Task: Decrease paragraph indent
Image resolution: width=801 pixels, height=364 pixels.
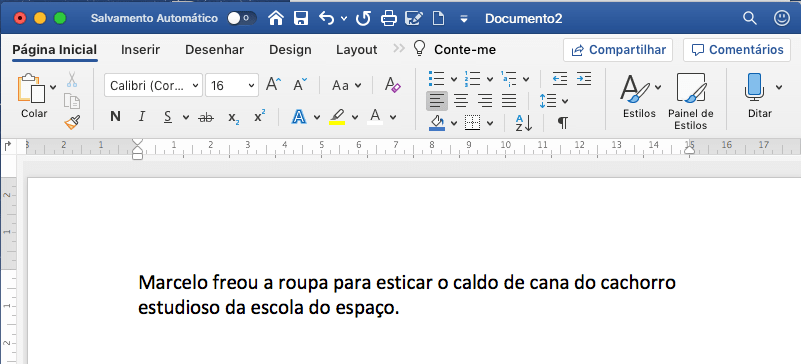Action: coord(560,79)
